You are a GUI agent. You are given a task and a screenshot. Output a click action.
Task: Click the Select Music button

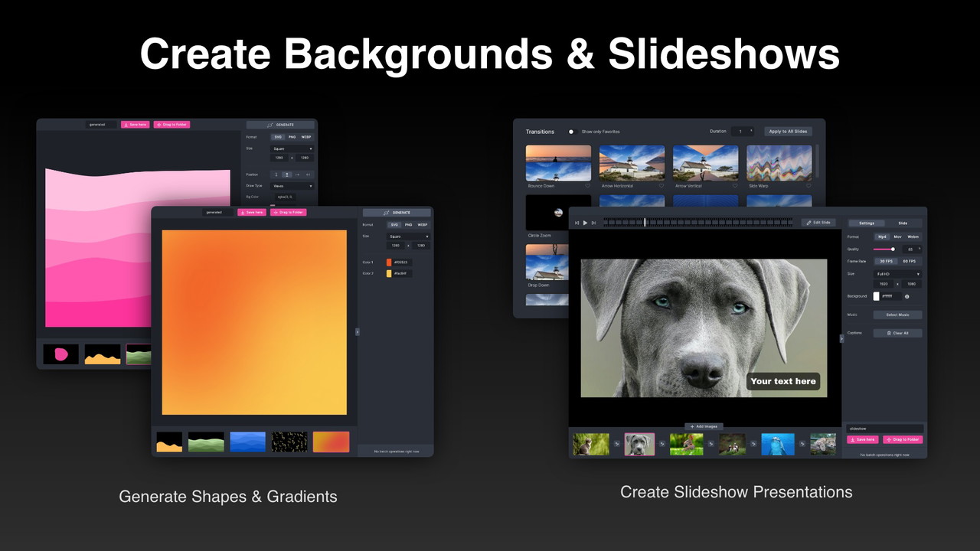tap(897, 315)
